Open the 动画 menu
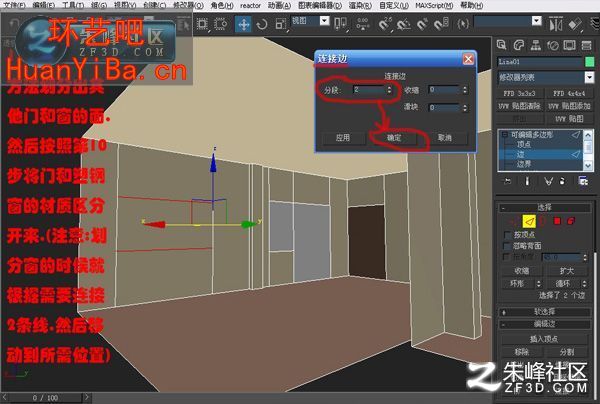Screen dimensions: 600x404 coord(279,5)
